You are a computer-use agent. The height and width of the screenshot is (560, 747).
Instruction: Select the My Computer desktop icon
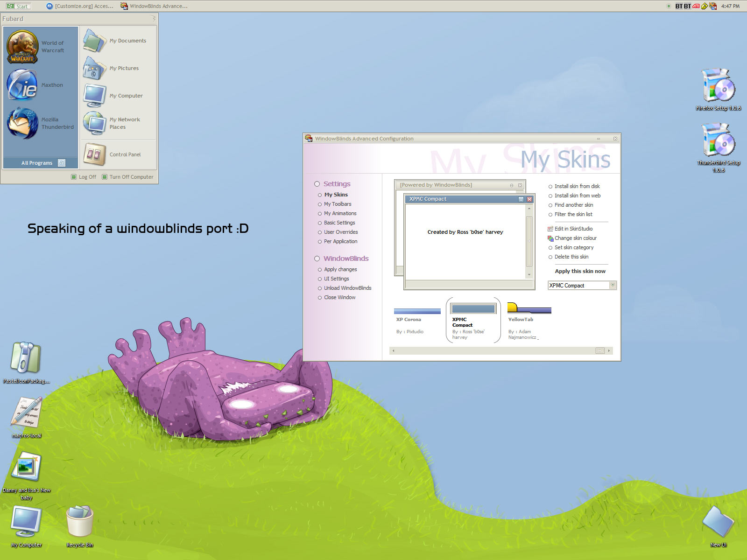pos(26,527)
